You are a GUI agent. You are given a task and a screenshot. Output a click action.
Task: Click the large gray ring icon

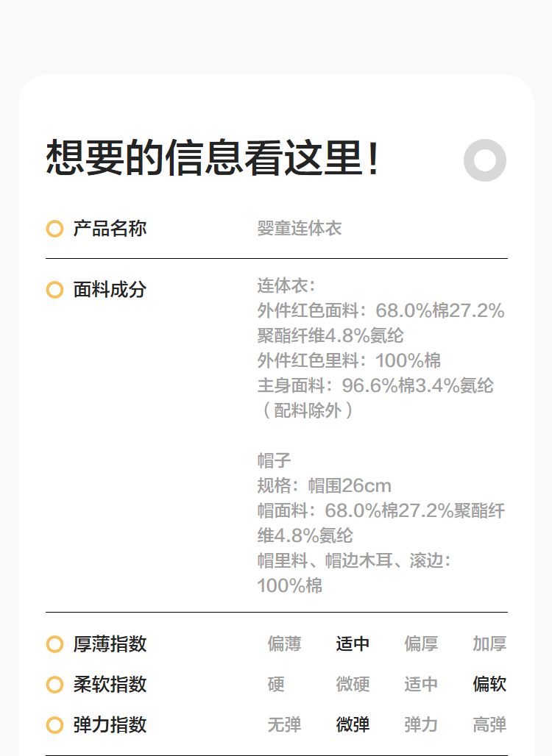(485, 160)
